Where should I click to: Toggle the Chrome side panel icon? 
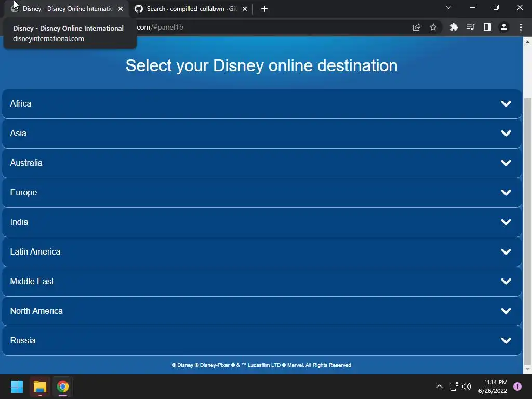click(x=487, y=27)
